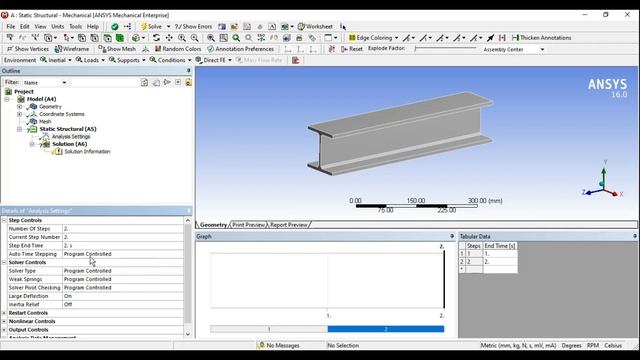Click the Annotation Preferences icon
Image resolution: width=640 pixels, height=360 pixels.
211,49
